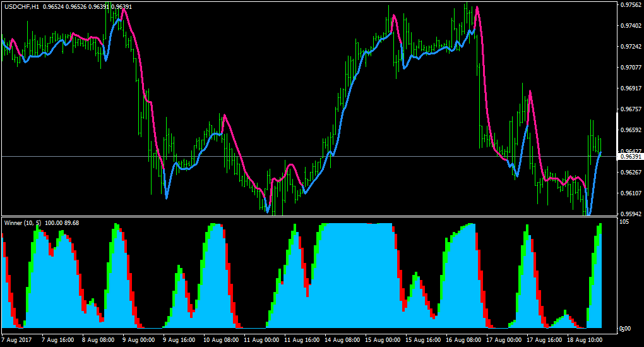The height and width of the screenshot is (347, 644).
Task: Click the latest green bar in the Winner histogram
Action: pyautogui.click(x=600, y=229)
